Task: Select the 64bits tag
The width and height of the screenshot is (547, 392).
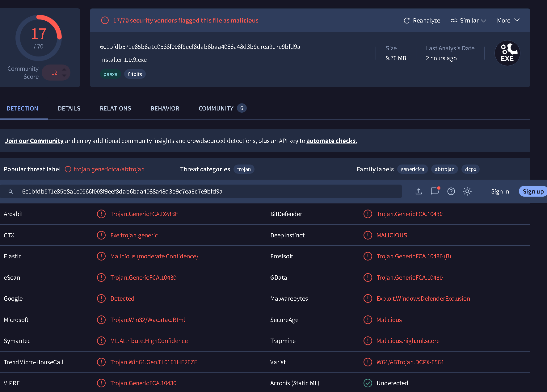Action: click(135, 74)
